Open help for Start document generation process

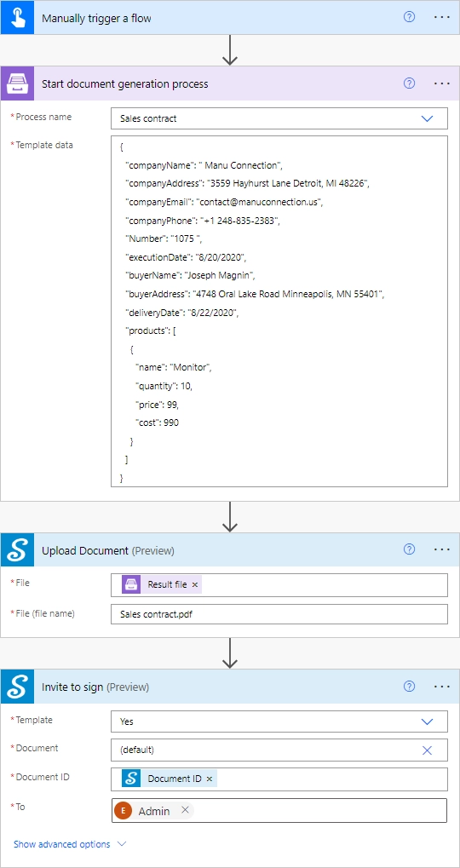pyautogui.click(x=409, y=83)
